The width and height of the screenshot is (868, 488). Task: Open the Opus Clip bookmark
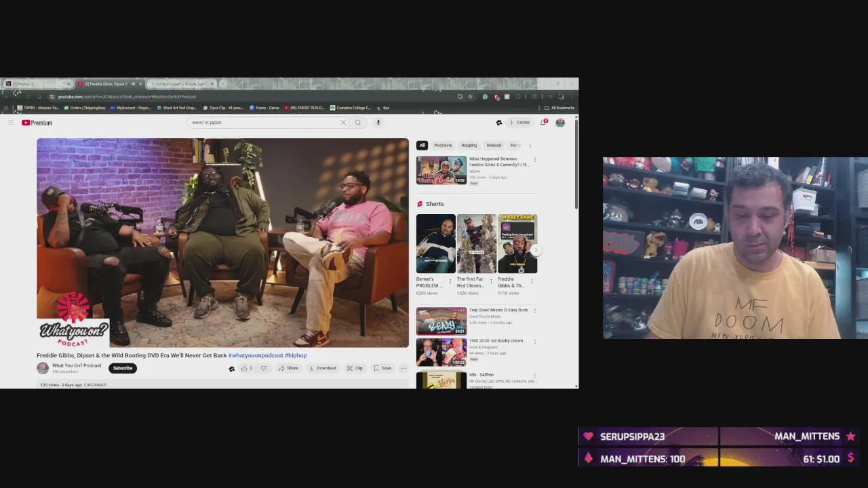pyautogui.click(x=223, y=108)
